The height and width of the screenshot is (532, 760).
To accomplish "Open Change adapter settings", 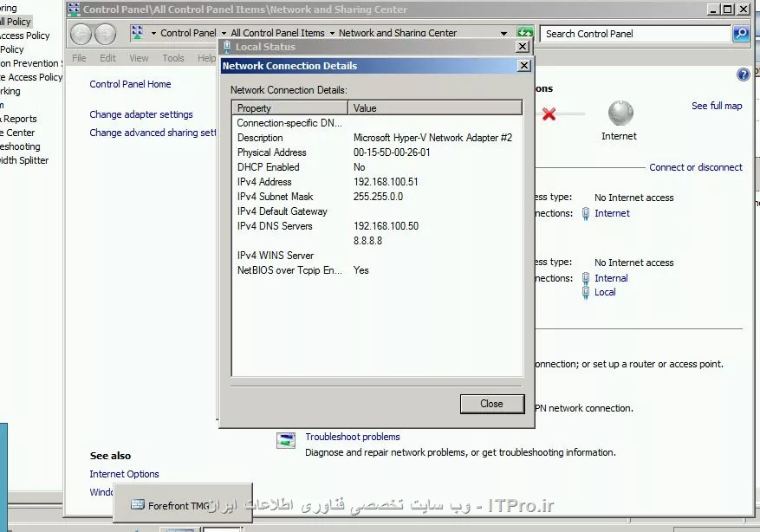I will pyautogui.click(x=141, y=115).
